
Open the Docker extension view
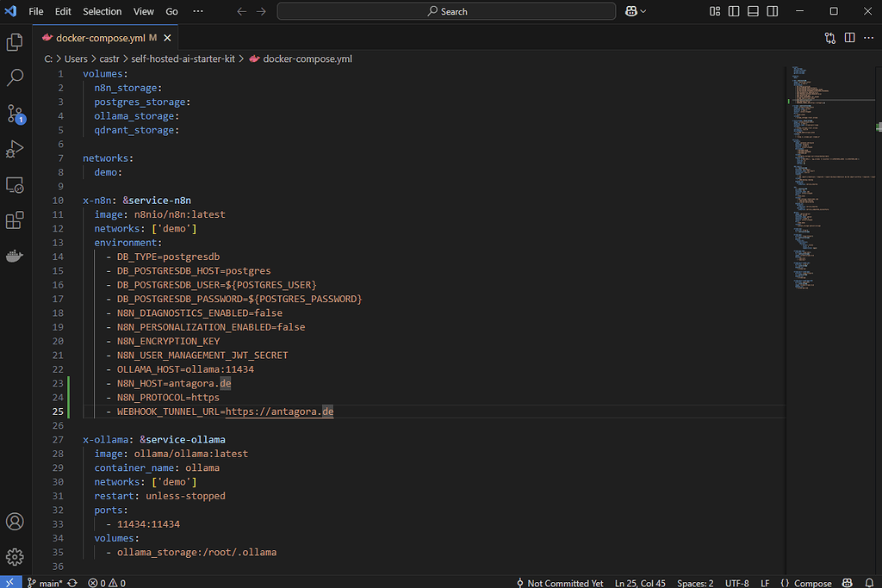click(14, 255)
